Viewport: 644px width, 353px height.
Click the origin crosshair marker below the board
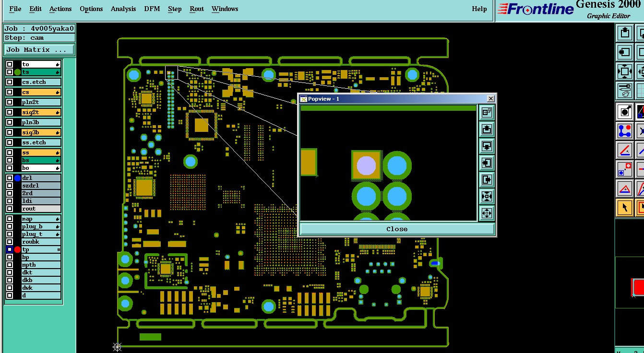point(117,346)
